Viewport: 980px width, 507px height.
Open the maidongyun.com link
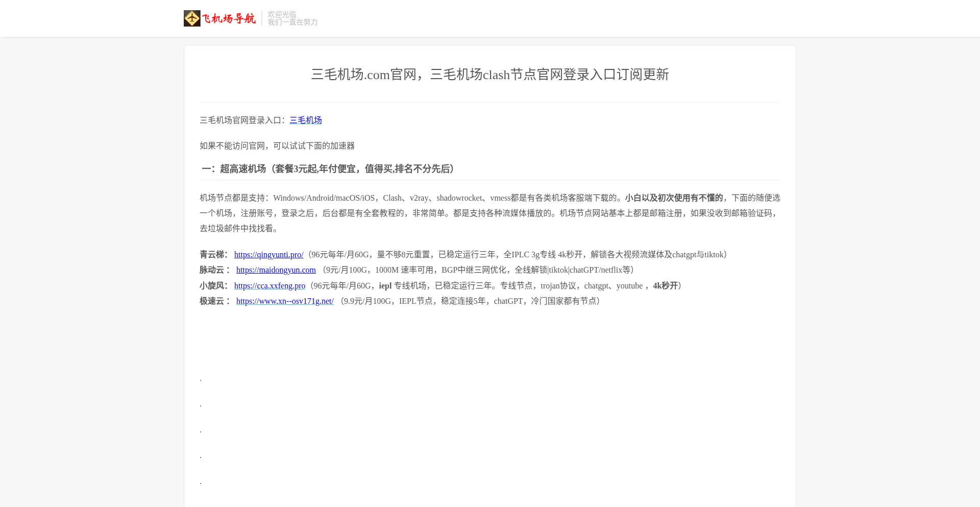pos(276,270)
